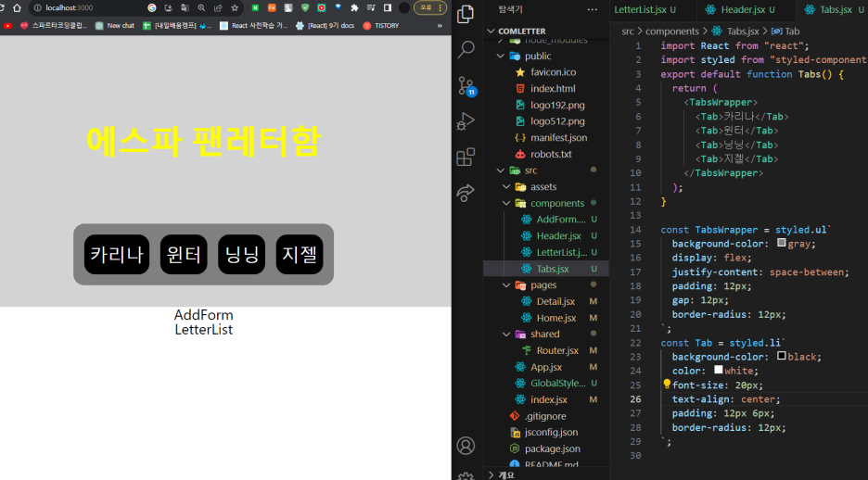Collapse the components folder
The image size is (868, 480).
(506, 203)
